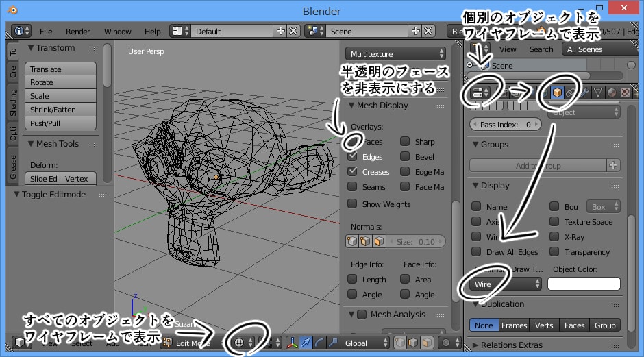Viewport: 644px width, 357px height.
Task: Enable Show Weights checkbox
Action: (352, 204)
